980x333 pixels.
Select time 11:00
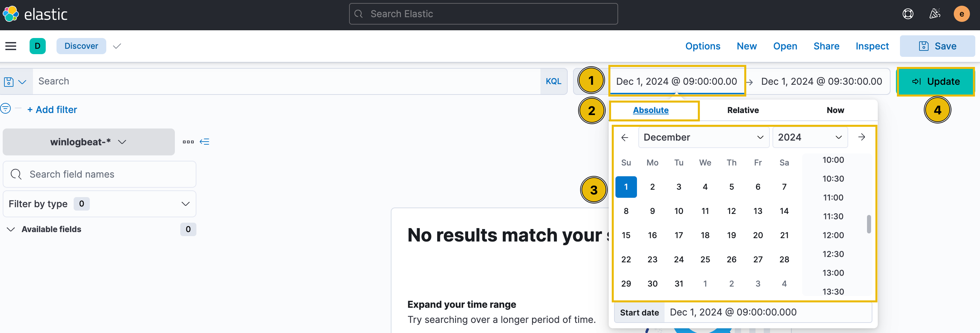833,198
